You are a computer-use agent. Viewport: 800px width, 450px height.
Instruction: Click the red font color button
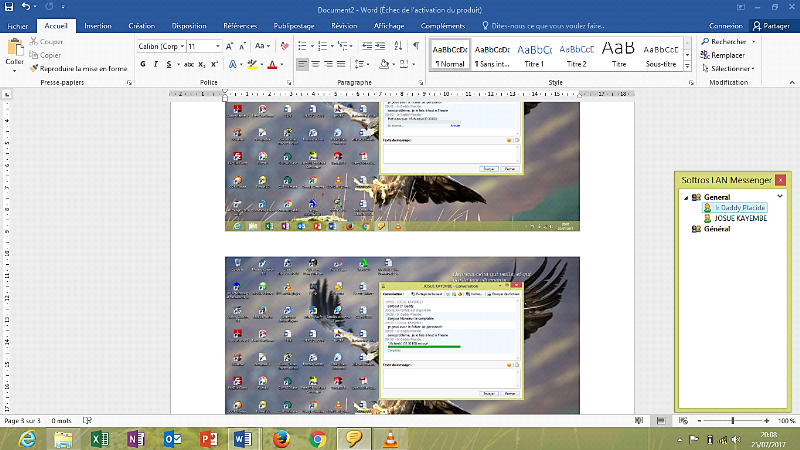point(272,64)
